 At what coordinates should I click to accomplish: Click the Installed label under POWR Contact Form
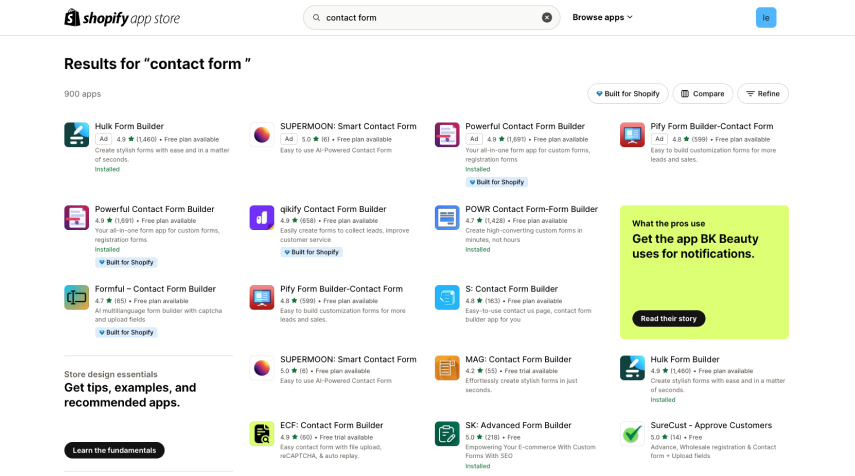pos(478,250)
